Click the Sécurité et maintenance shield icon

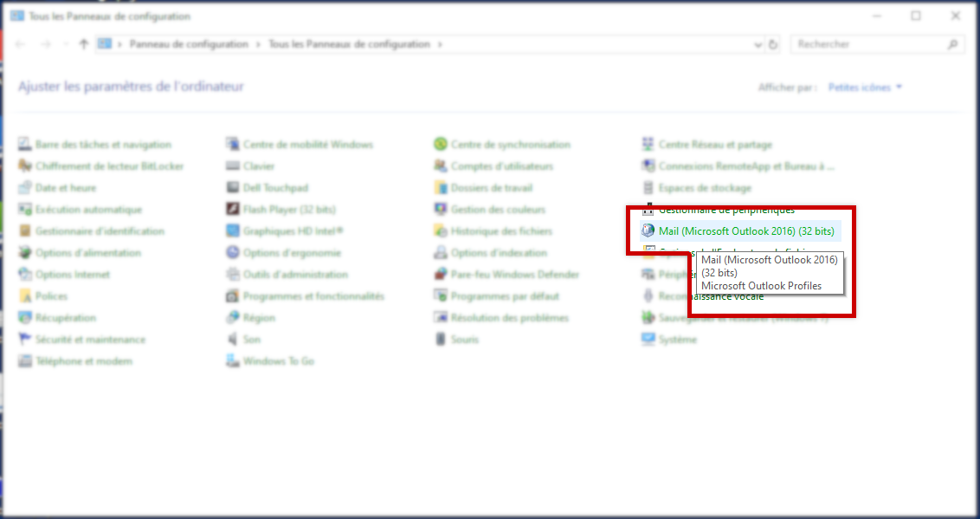coord(25,340)
